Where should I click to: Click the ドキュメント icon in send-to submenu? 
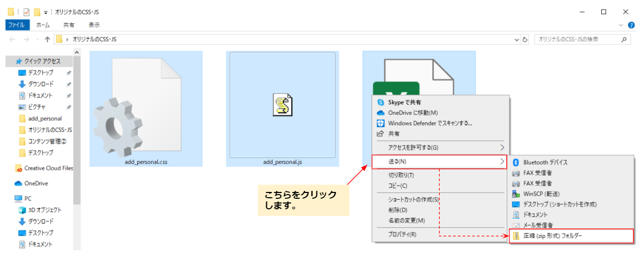tap(516, 215)
